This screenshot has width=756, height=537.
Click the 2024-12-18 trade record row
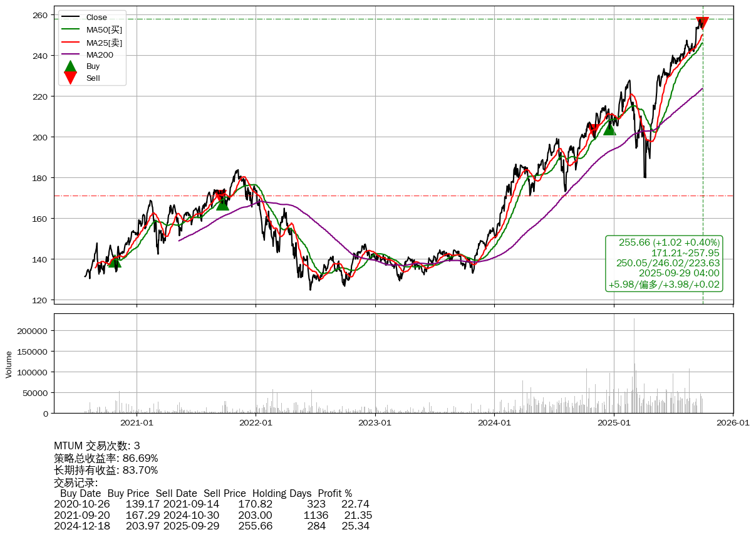tap(212, 526)
